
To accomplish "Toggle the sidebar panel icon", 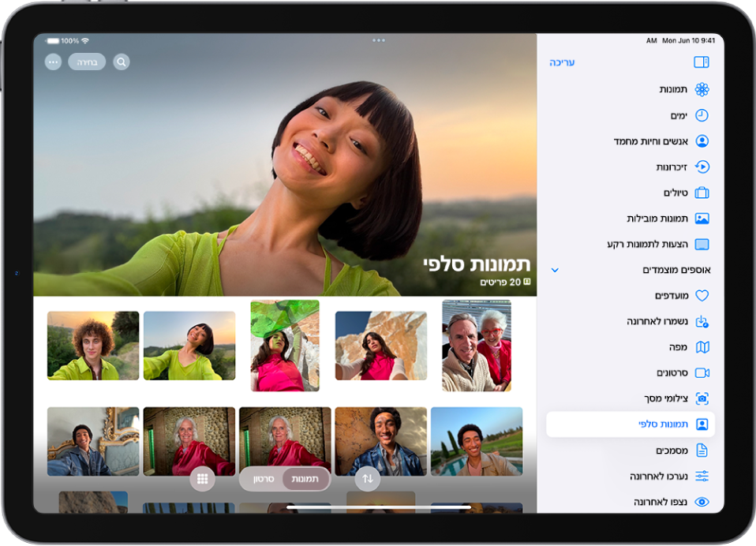I will pos(702,62).
